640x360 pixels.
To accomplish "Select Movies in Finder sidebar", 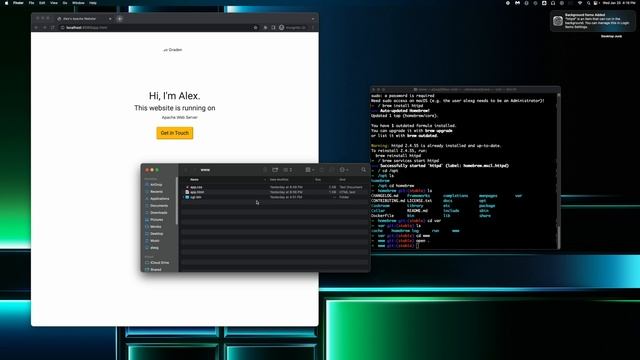I will click(x=156, y=227).
